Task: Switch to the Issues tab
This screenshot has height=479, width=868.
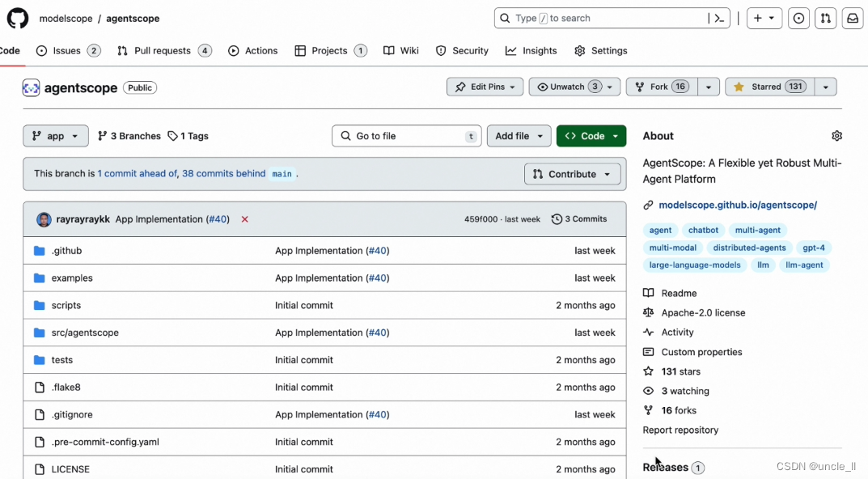Action: [x=69, y=50]
